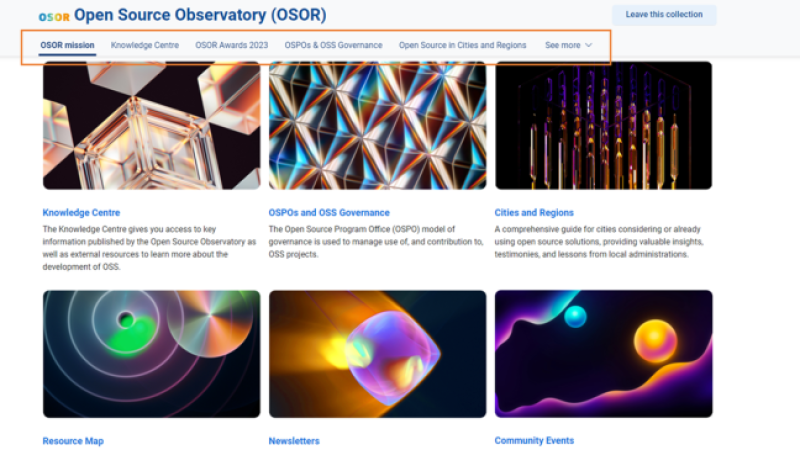
Task: Open the Community Events glowing spheres image
Action: click(x=603, y=354)
